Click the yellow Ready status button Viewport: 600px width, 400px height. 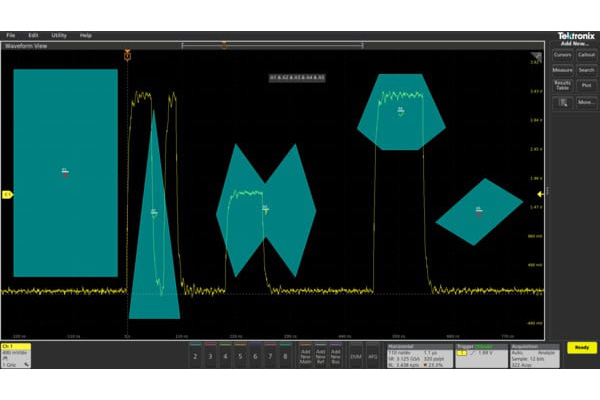(579, 347)
